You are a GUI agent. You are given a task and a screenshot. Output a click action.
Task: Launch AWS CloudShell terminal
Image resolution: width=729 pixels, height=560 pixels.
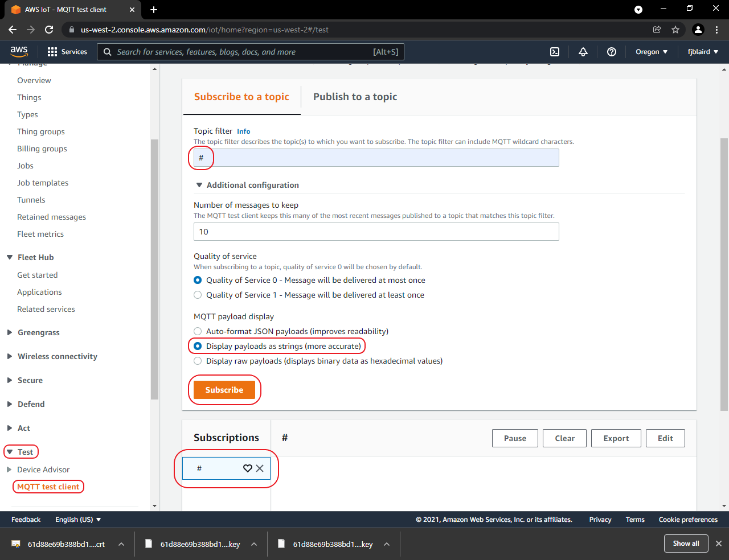point(554,52)
